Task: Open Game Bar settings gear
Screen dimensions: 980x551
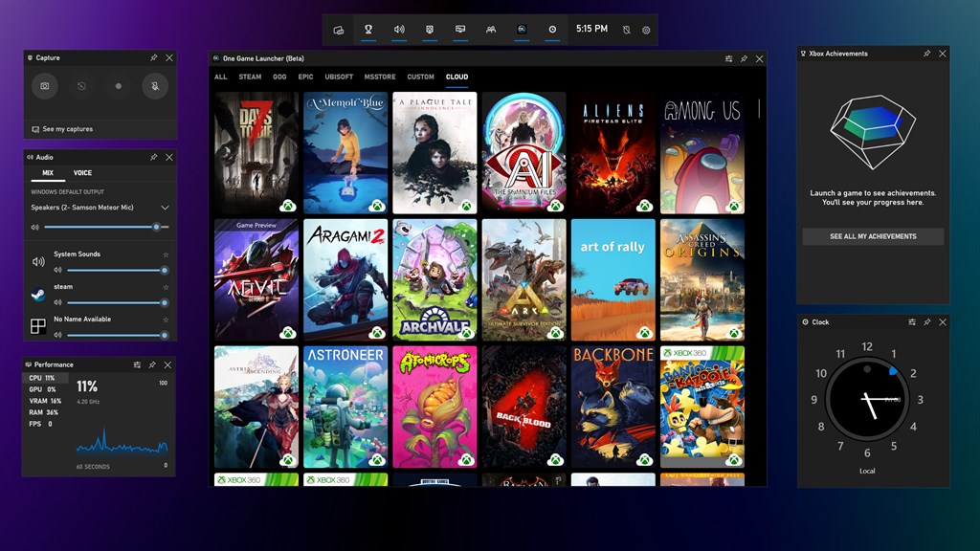Action: pos(646,30)
